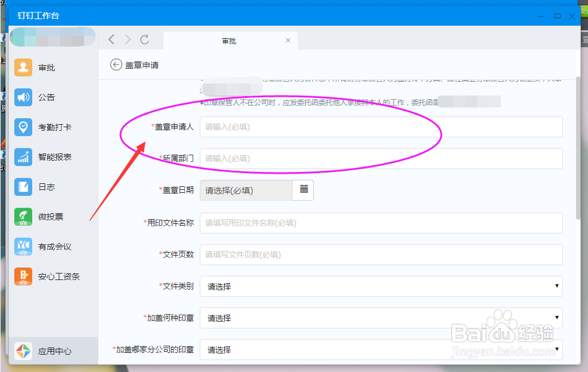This screenshot has height=372, width=588.
Task: Open the calendar picker for 盖章日期
Action: coord(303,190)
